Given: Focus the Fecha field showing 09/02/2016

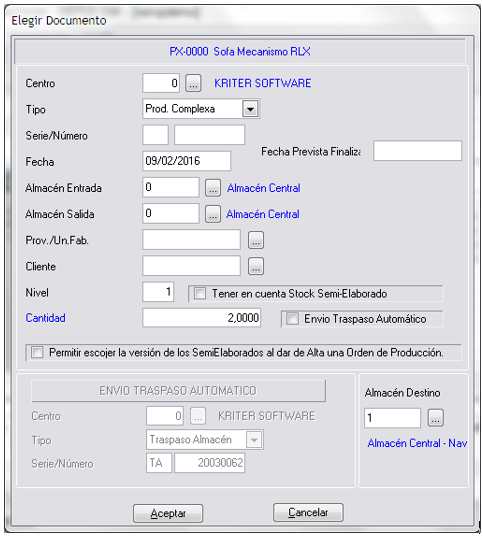Looking at the screenshot, I should (x=186, y=161).
